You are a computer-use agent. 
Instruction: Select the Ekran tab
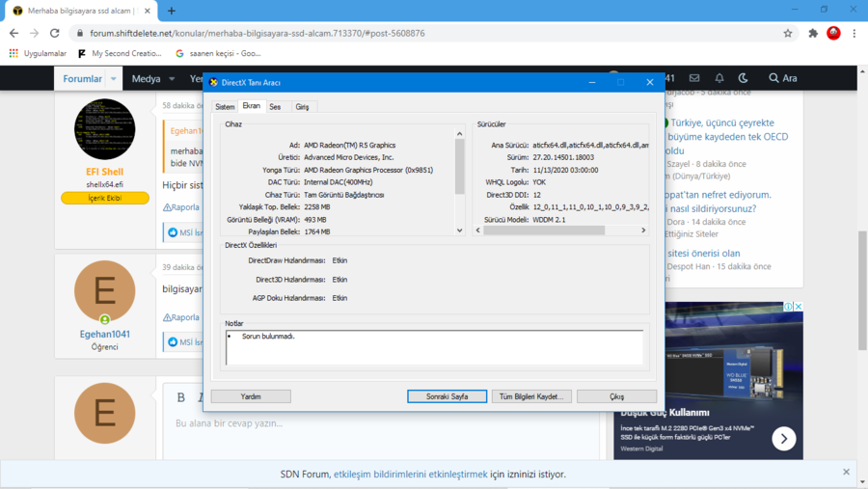click(252, 106)
